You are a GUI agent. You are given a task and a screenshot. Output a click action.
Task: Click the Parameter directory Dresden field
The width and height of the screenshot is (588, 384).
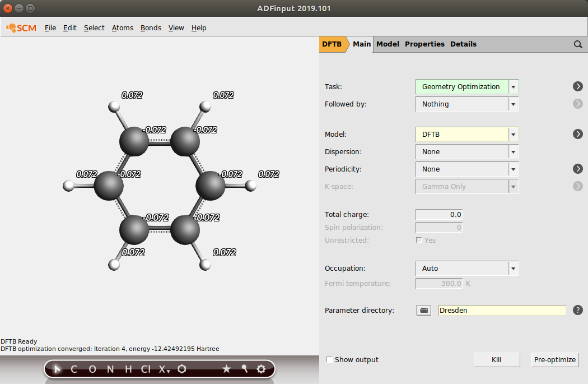click(x=502, y=310)
